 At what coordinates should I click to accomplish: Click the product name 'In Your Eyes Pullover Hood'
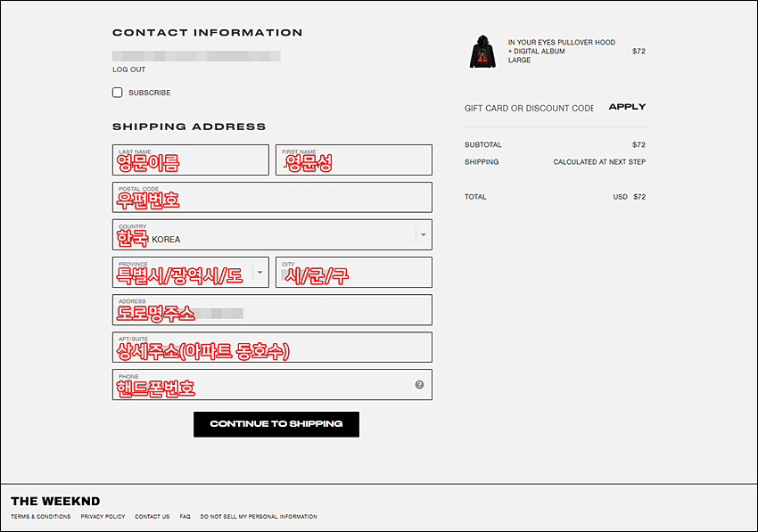pyautogui.click(x=561, y=43)
